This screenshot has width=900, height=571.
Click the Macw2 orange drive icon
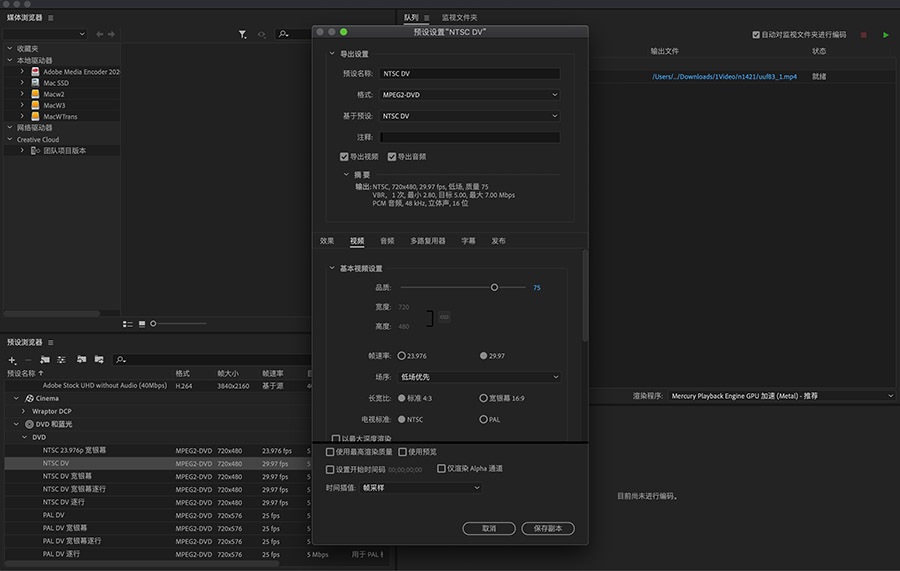(x=35, y=94)
